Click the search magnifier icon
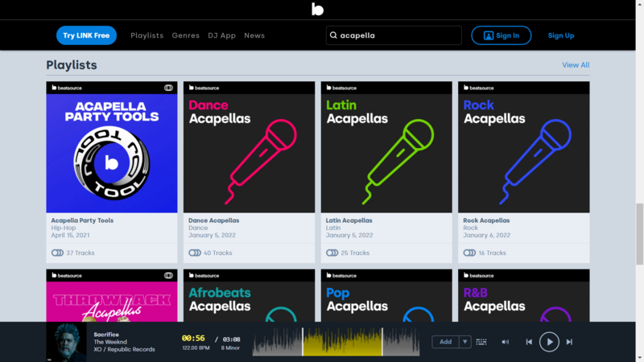Image resolution: width=644 pixels, height=362 pixels. (x=332, y=35)
